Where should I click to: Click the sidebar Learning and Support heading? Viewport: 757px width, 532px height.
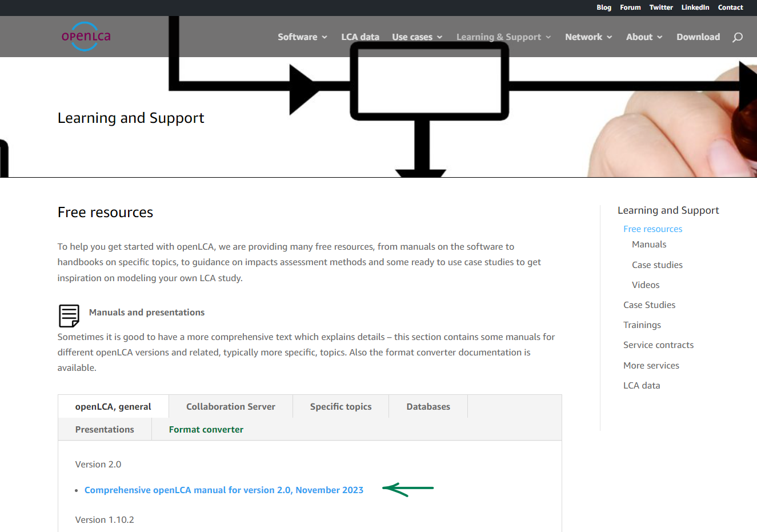coord(668,210)
